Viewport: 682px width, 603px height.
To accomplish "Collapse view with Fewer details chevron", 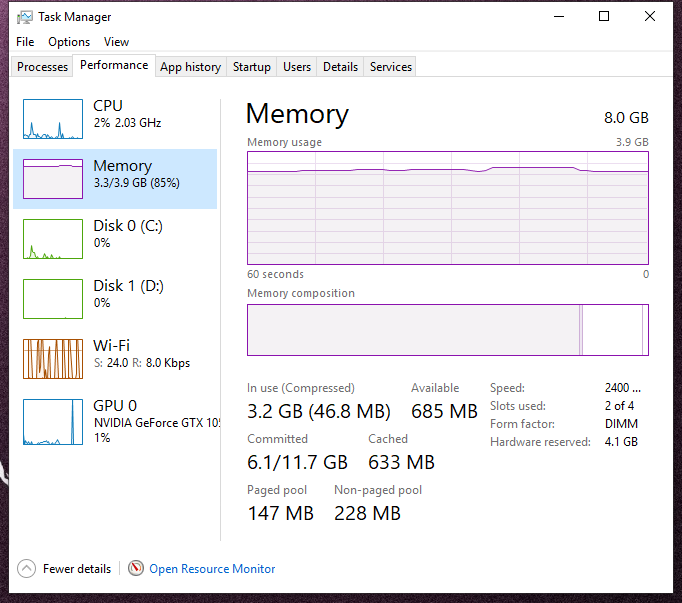I will click(26, 569).
